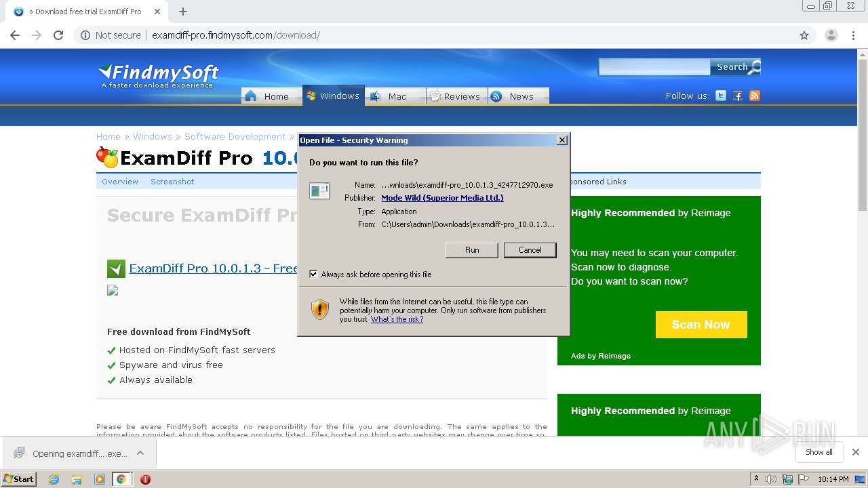Click the green FindMySoft download arrow icon
The height and width of the screenshot is (488, 868).
click(x=116, y=268)
